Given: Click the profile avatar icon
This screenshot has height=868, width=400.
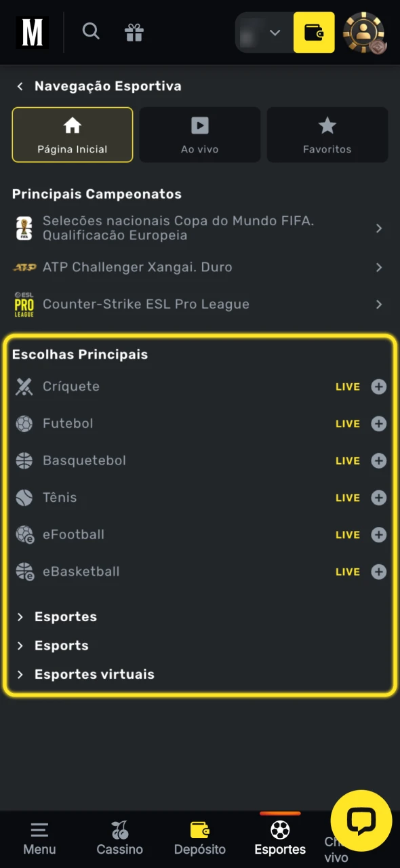Looking at the screenshot, I should point(364,32).
